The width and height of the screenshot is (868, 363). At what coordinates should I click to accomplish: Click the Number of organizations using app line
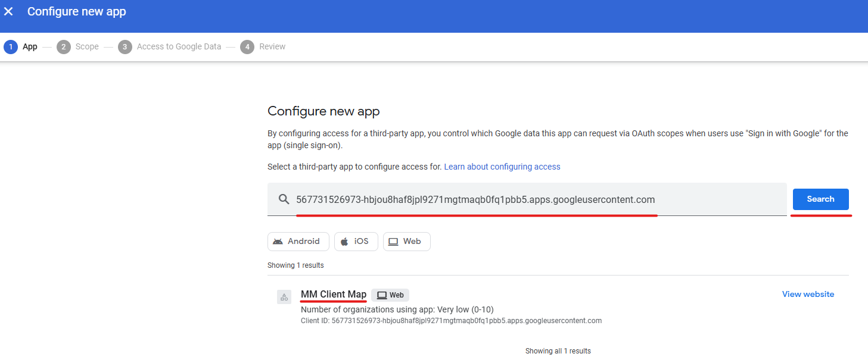tap(397, 309)
